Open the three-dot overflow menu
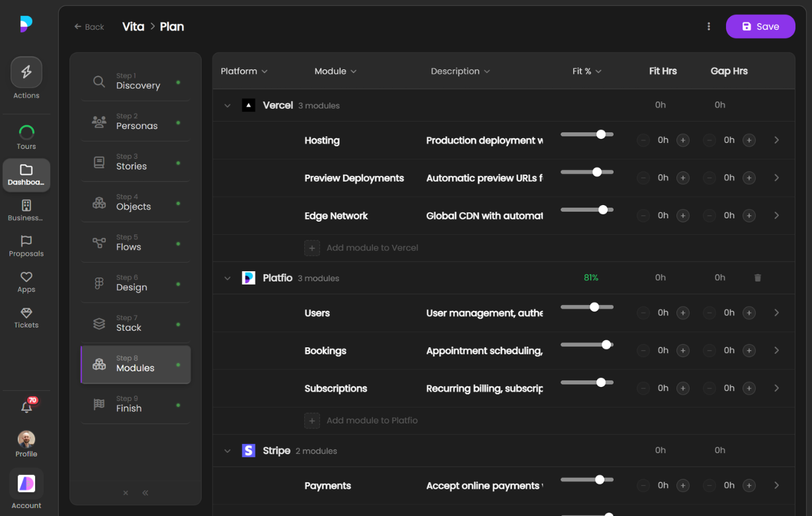This screenshot has height=516, width=812. [709, 26]
